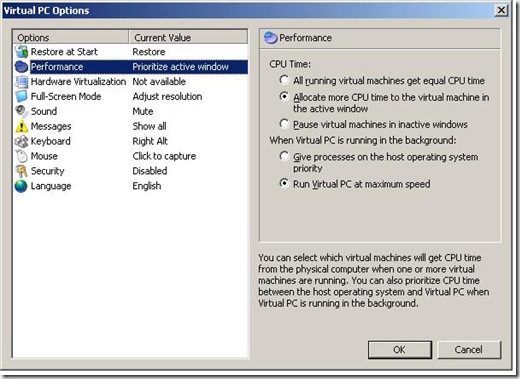520x379 pixels.
Task: Click the Cancel button
Action: pos(469,350)
